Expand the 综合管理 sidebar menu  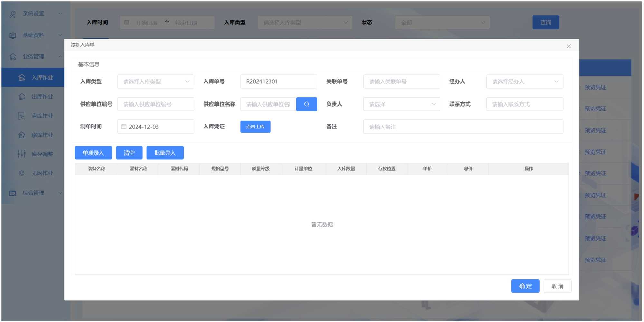35,193
